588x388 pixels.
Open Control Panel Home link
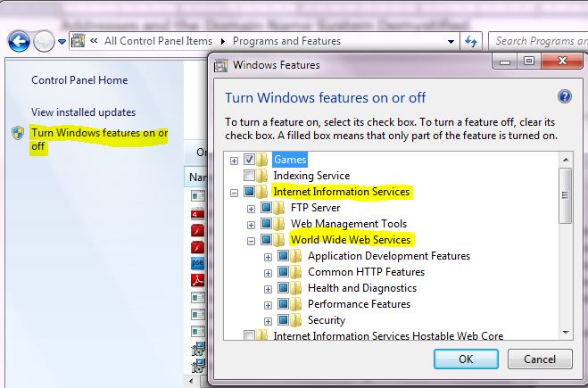pos(79,80)
